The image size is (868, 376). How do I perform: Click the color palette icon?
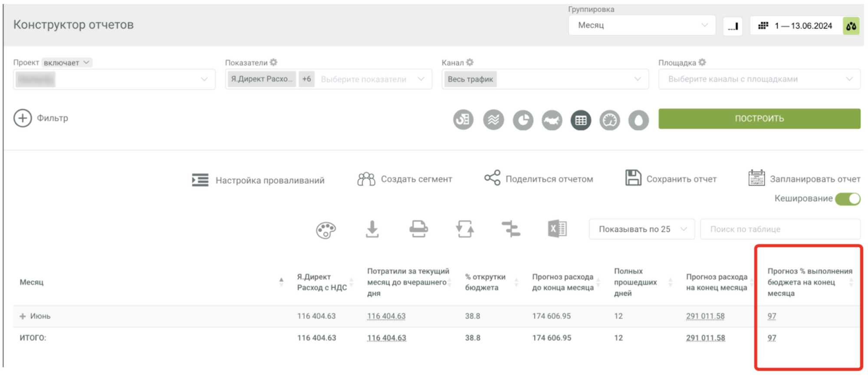click(325, 229)
